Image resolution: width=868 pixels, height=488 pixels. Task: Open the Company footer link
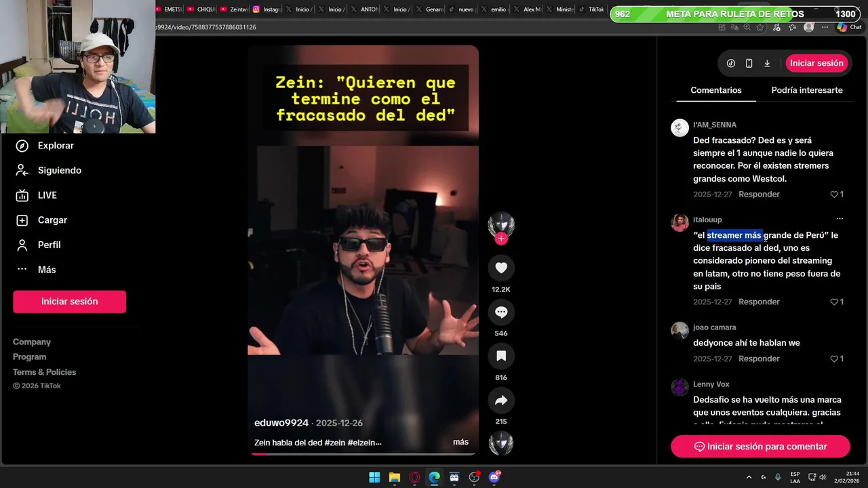point(32,342)
